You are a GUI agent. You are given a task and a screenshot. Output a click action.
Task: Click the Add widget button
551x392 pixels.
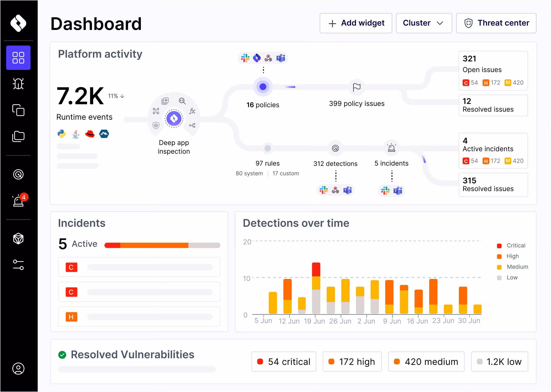pos(356,23)
